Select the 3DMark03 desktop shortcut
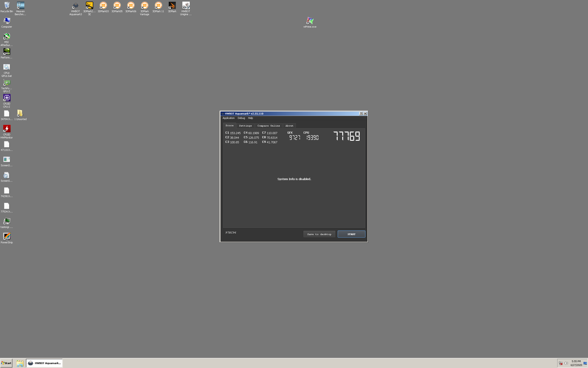588x368 pixels. tap(103, 7)
